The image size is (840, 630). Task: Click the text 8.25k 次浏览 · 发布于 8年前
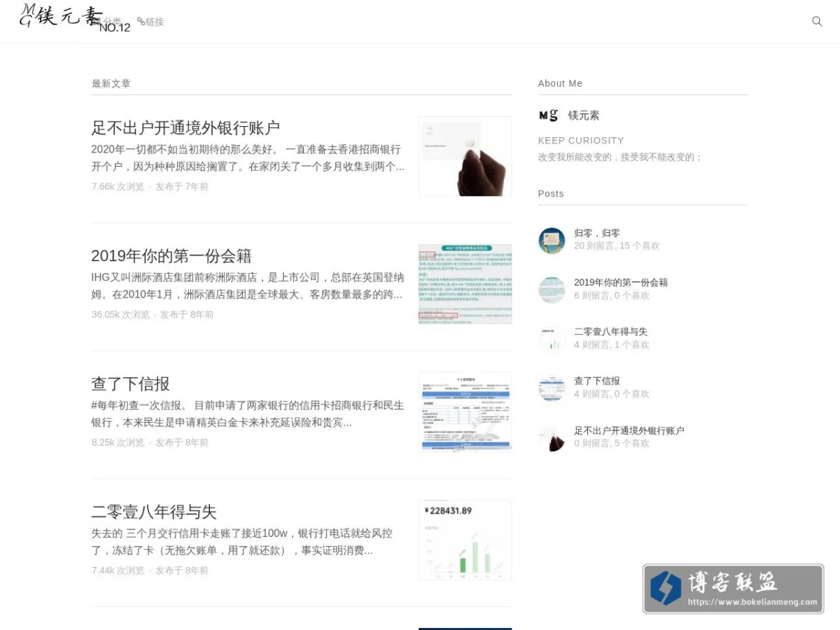point(150,442)
